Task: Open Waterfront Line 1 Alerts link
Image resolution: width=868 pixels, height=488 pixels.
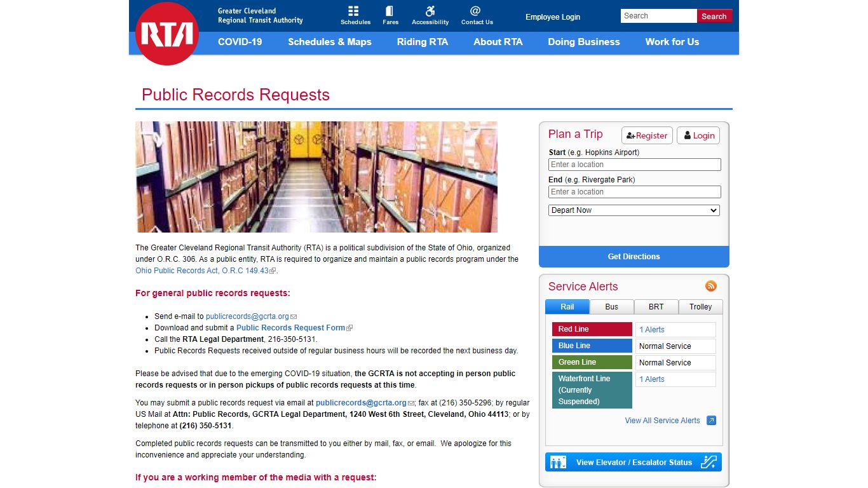Action: [652, 379]
